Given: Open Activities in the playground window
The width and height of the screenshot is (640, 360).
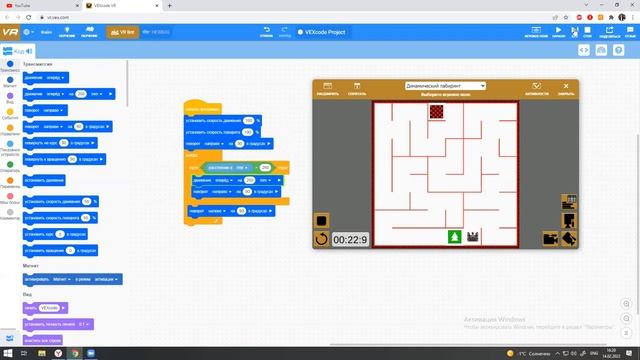Looking at the screenshot, I should coord(536,89).
